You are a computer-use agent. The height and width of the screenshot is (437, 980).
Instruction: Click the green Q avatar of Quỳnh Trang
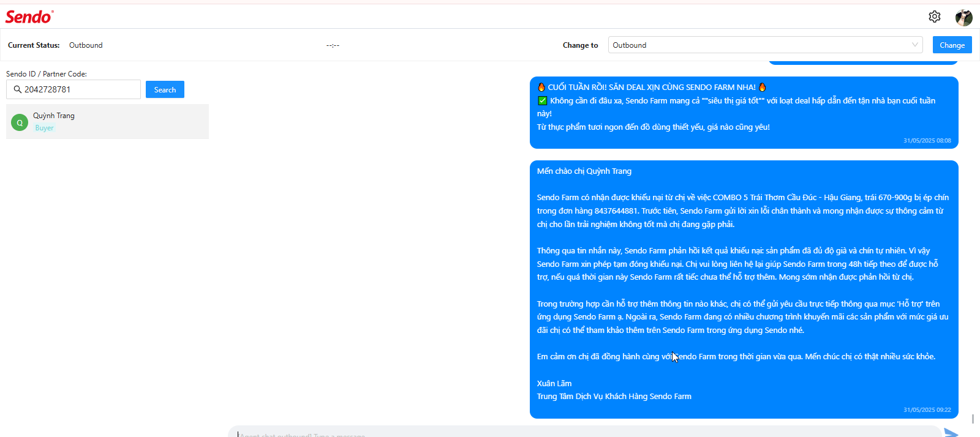(20, 122)
